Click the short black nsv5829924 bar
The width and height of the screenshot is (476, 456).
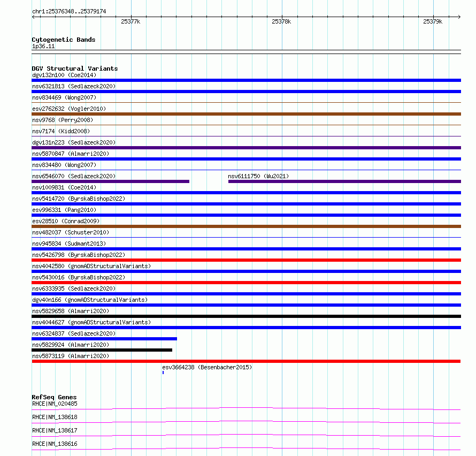[x=102, y=350]
